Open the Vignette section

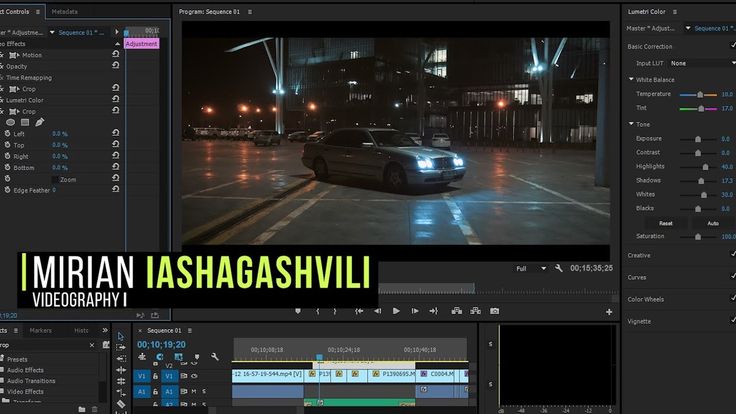639,322
